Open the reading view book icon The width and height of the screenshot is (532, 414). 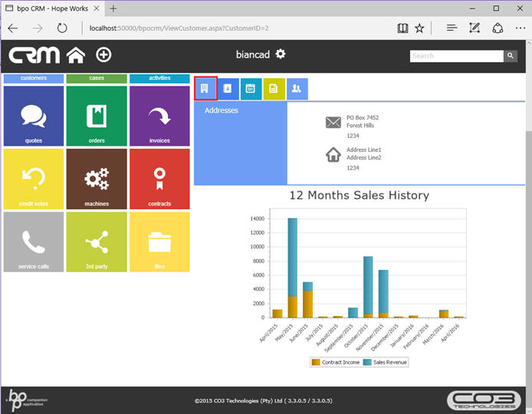tap(402, 28)
